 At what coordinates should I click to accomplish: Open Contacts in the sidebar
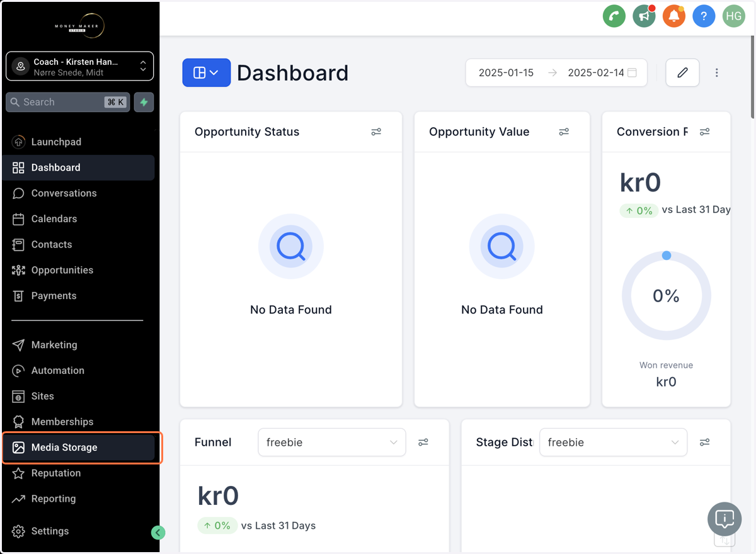click(x=79, y=244)
